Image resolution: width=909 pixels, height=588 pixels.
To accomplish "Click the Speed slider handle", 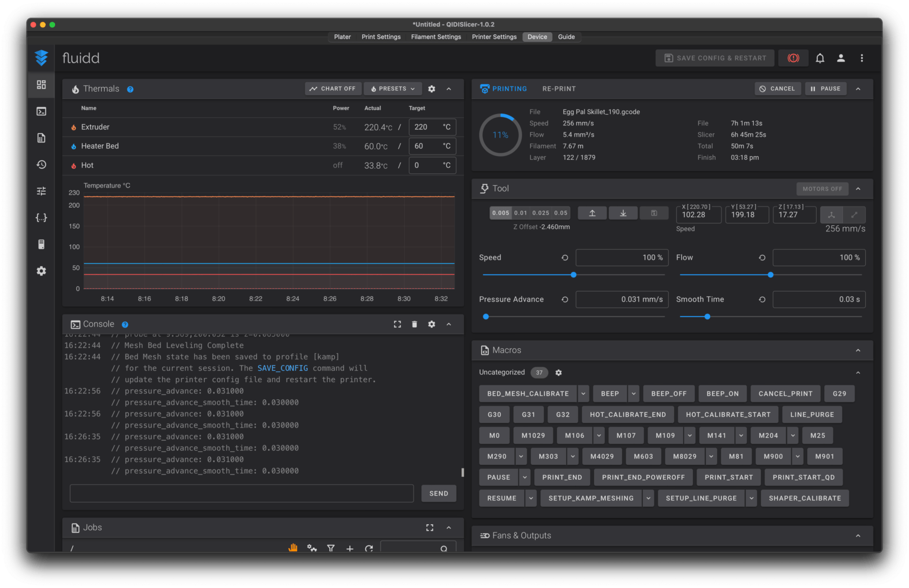I will pos(573,274).
